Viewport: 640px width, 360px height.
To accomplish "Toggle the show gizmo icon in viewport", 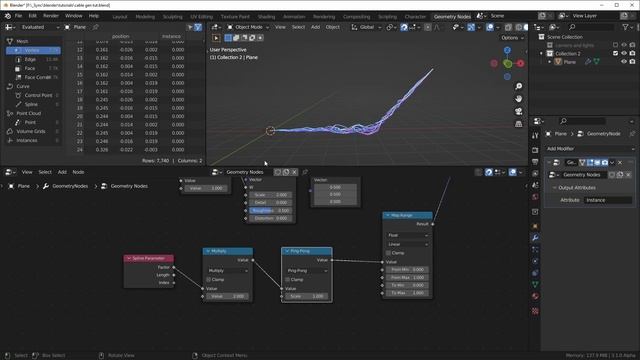I will pyautogui.click(x=471, y=27).
